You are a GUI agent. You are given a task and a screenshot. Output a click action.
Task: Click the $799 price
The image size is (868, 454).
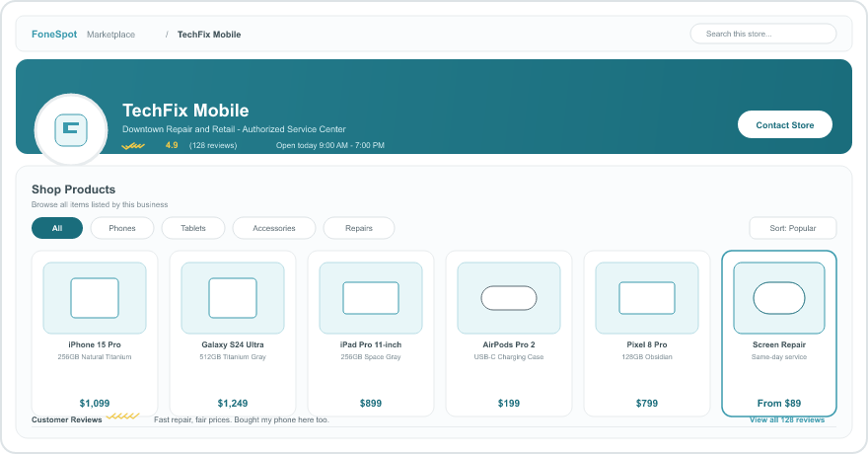[x=647, y=403]
